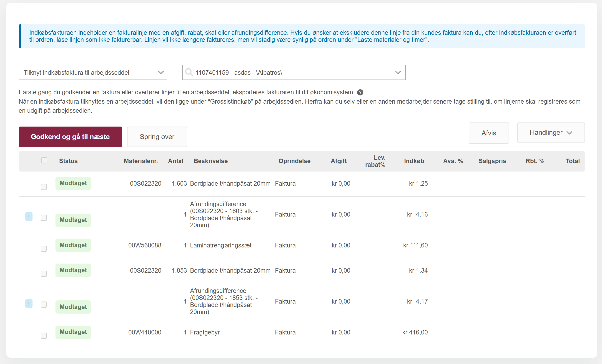Click the Total column header
Image resolution: width=602 pixels, height=364 pixels.
point(573,161)
